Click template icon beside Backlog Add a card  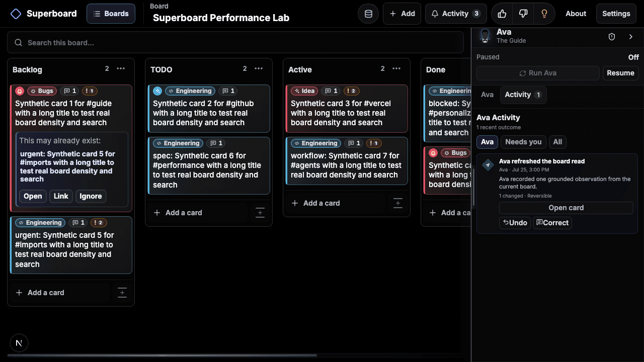[122, 293]
